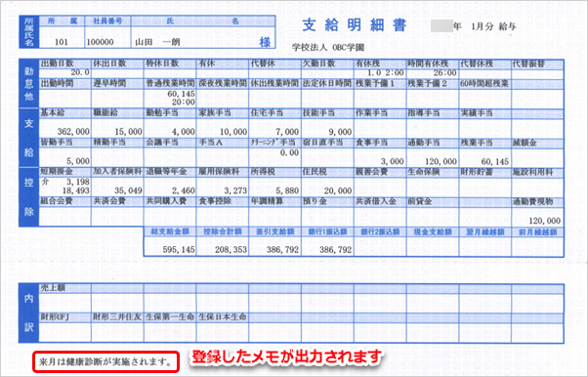Screen dimensions: 588x377
Task: Click the 食事手当 label
Action: 371,143
